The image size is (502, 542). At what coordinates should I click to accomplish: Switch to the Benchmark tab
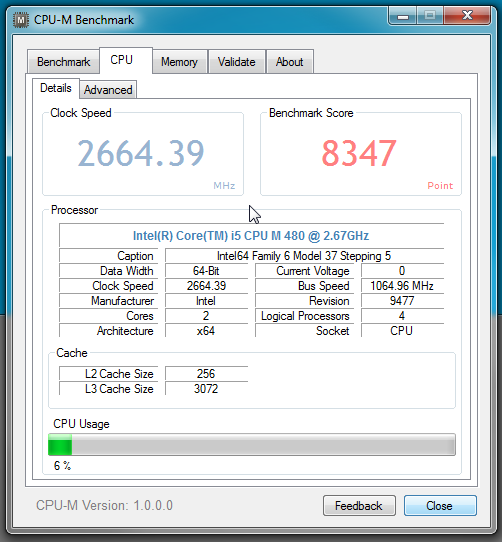(x=64, y=62)
